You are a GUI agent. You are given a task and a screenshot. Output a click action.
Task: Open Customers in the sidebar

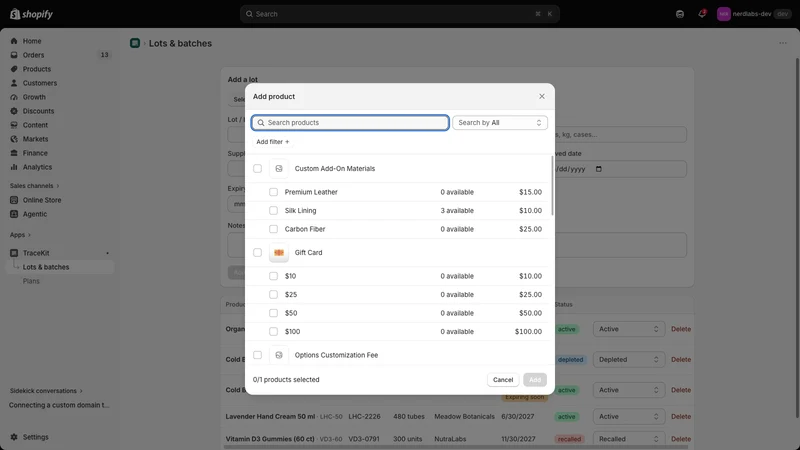pos(39,83)
